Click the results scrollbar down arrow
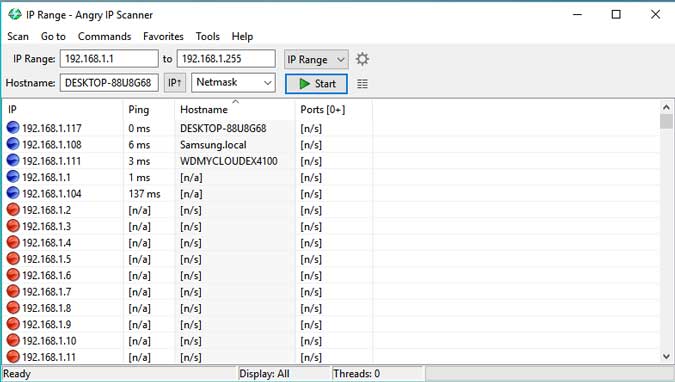Screen dimensions: 675x382 coord(666,357)
